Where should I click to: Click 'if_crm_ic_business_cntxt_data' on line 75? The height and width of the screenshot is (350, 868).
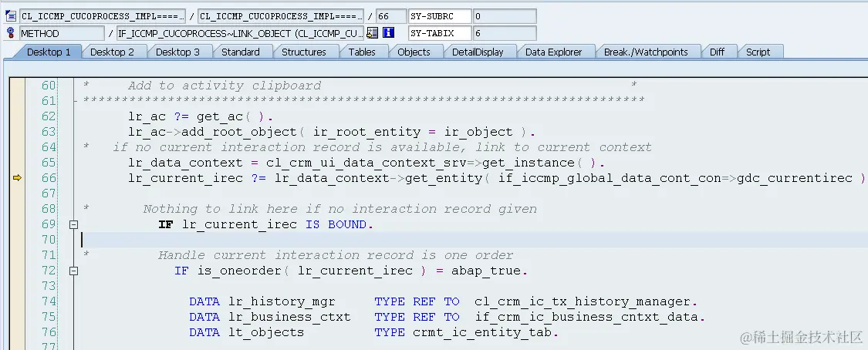[x=586, y=318]
